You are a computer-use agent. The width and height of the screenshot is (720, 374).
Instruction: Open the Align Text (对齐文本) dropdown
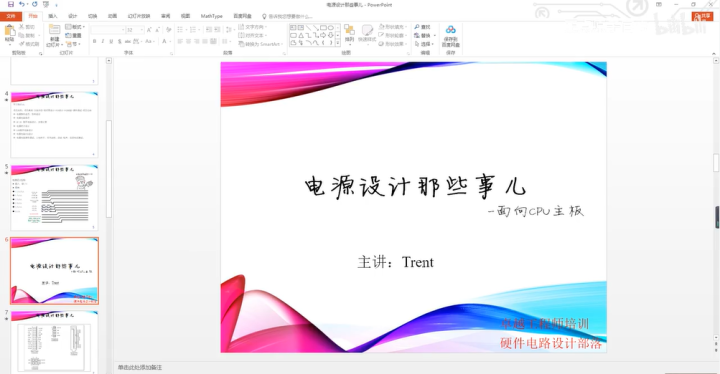tap(252, 35)
